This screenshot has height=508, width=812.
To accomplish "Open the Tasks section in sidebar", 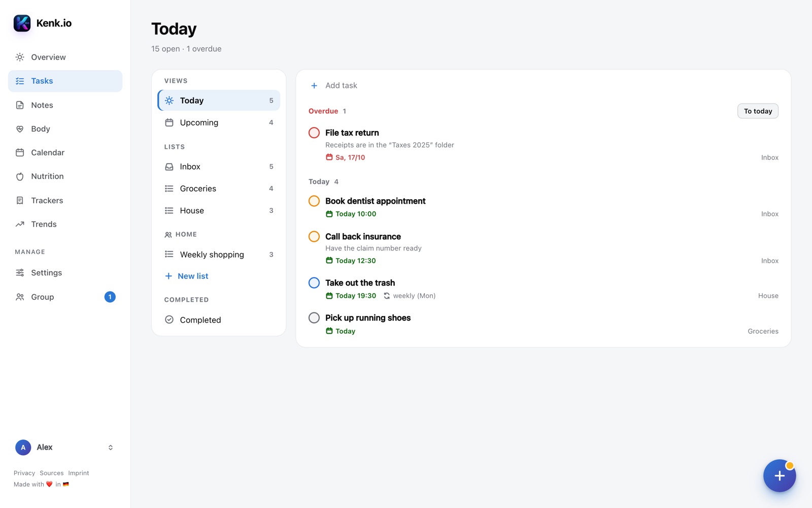I will point(65,81).
